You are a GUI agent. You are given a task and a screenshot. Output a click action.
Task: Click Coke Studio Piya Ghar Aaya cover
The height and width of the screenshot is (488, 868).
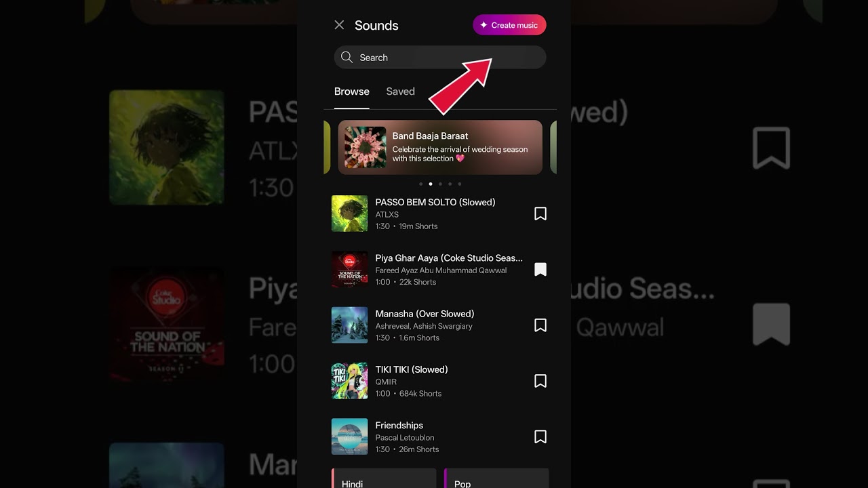click(x=350, y=269)
